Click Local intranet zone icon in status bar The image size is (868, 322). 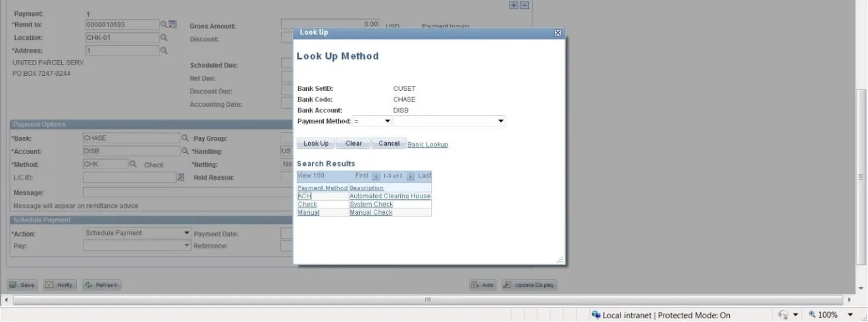pos(596,315)
